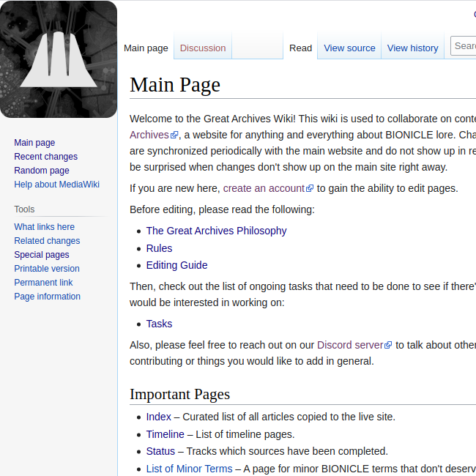Viewport: 476px width, 476px height.
Task: Open the List of Minor Terms link
Action: 189,469
